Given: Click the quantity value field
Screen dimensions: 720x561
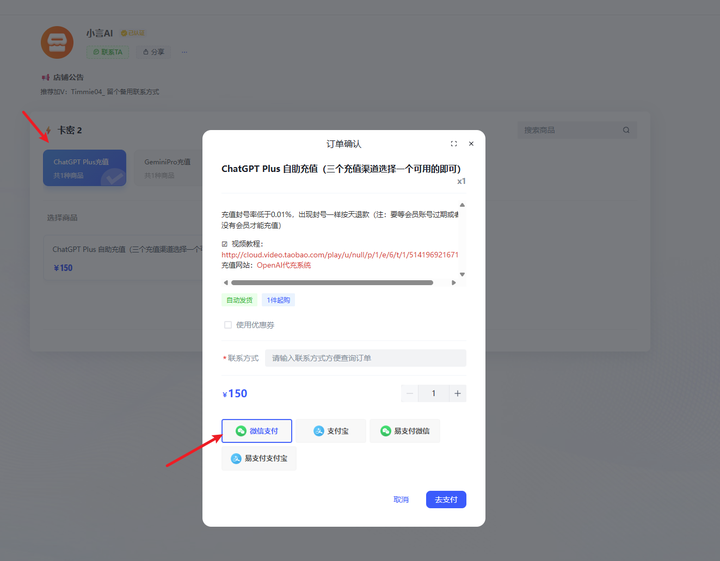Looking at the screenshot, I should 433,393.
